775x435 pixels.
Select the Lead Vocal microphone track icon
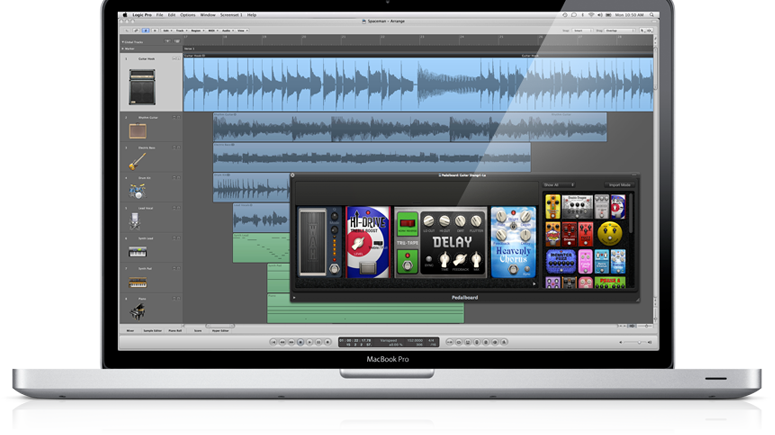click(x=135, y=221)
